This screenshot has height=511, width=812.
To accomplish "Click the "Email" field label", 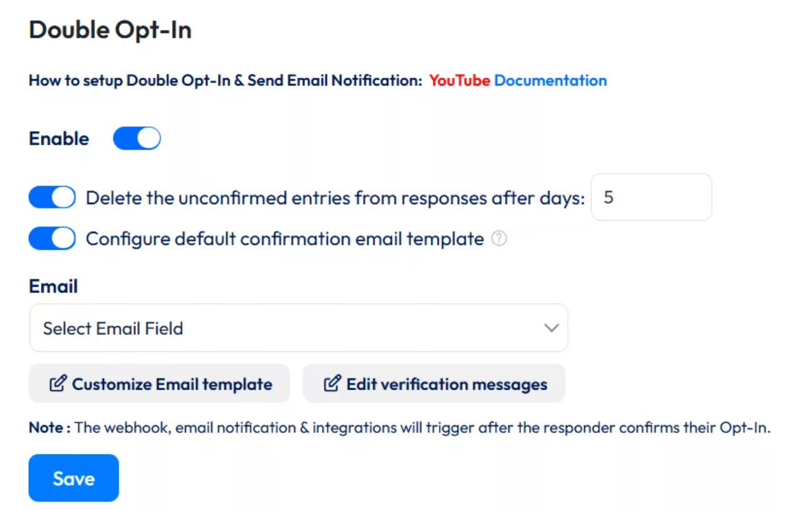I will 53,286.
